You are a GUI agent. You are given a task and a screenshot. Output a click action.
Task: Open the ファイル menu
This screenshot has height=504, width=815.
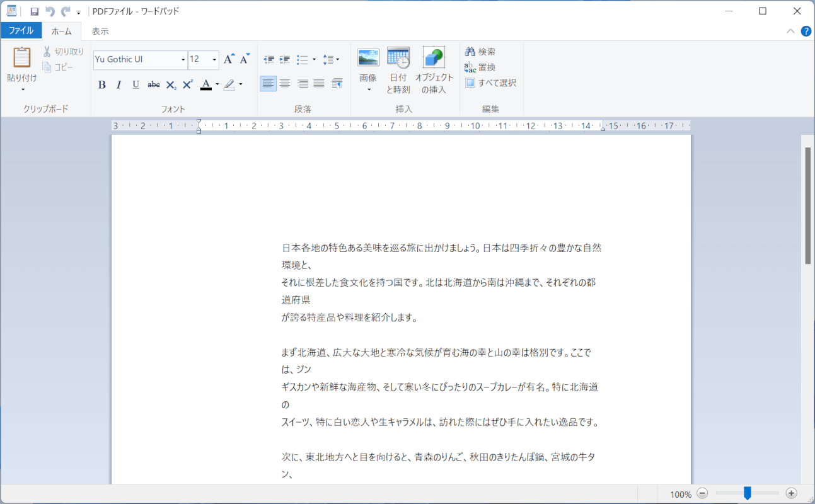pos(21,30)
